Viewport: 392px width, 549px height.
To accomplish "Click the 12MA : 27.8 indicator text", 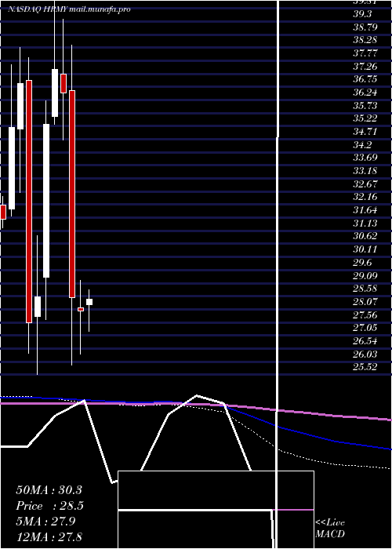I will tap(49, 536).
